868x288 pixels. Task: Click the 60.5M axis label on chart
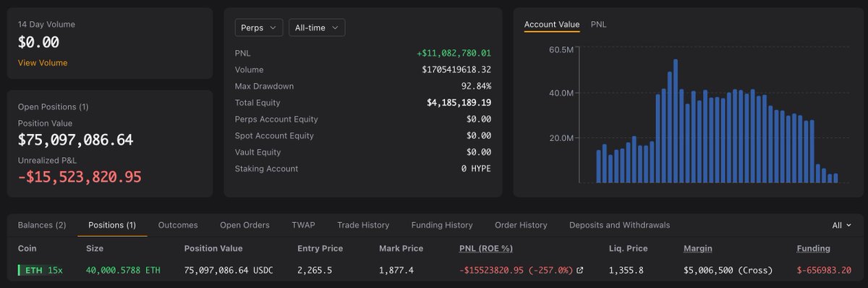pos(561,49)
